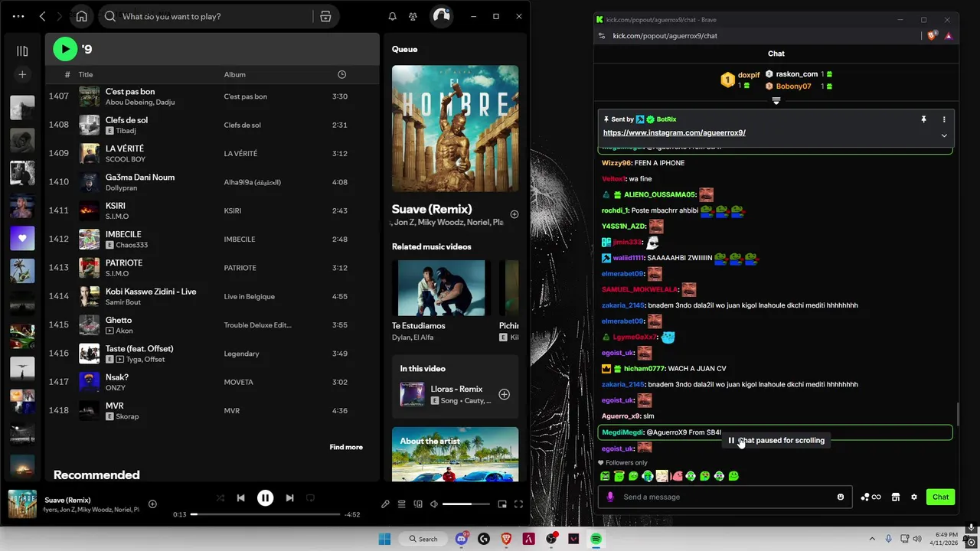Open Brave Shields icon in address bar
This screenshot has height=551, width=980.
(932, 35)
